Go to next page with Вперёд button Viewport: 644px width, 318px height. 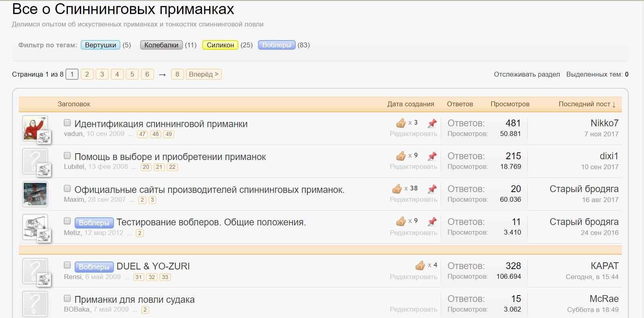click(203, 75)
